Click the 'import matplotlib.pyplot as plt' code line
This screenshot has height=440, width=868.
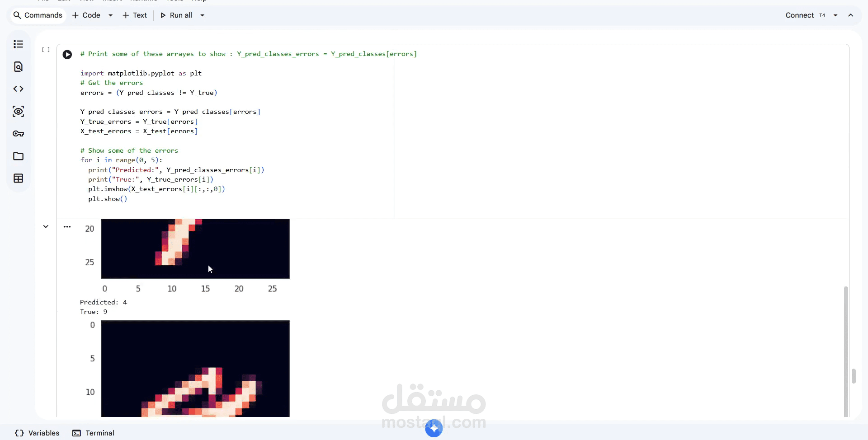coord(141,73)
